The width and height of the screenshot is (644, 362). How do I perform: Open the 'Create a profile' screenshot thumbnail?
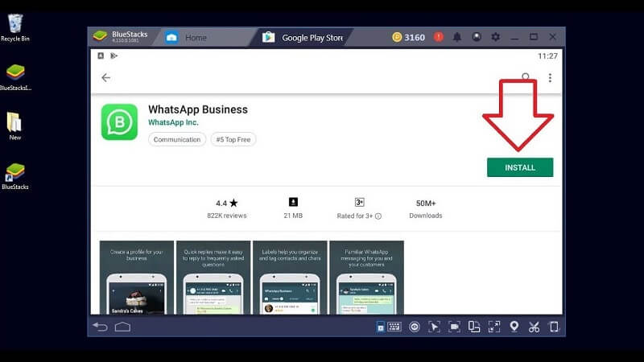tap(137, 278)
